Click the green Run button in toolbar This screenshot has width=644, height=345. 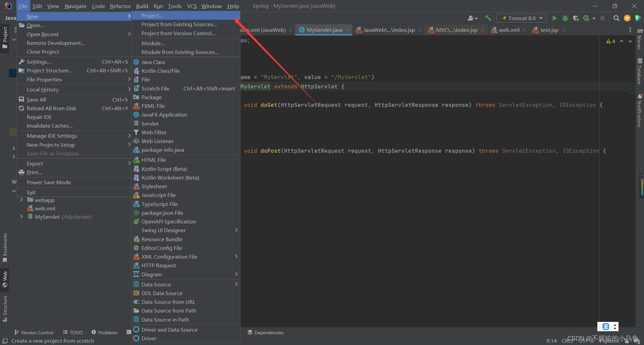pyautogui.click(x=554, y=18)
